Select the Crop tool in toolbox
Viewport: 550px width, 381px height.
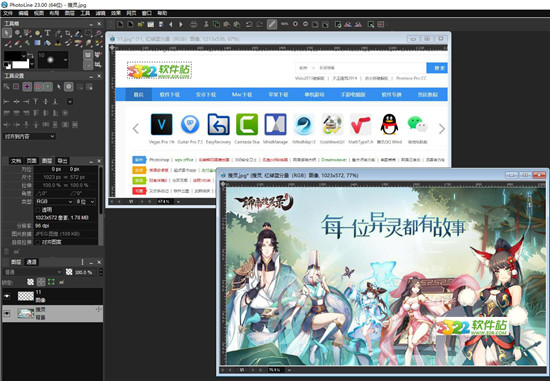(x=68, y=33)
